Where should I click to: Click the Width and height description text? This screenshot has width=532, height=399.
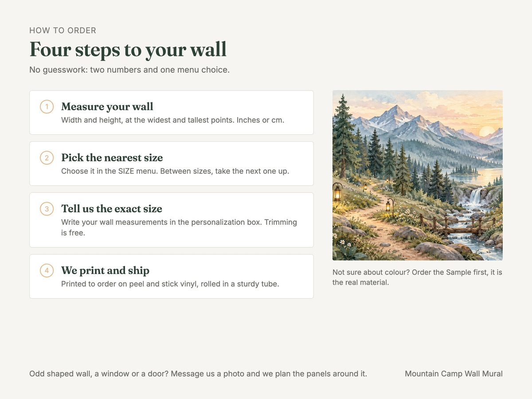[x=172, y=120]
